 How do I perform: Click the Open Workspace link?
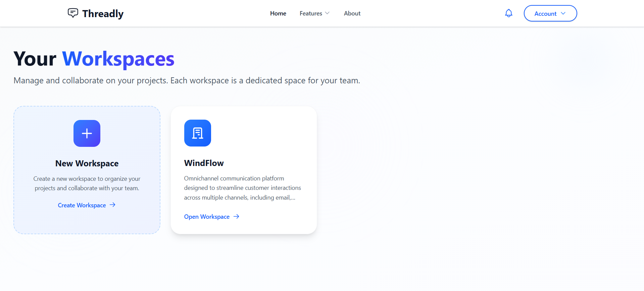tap(207, 217)
